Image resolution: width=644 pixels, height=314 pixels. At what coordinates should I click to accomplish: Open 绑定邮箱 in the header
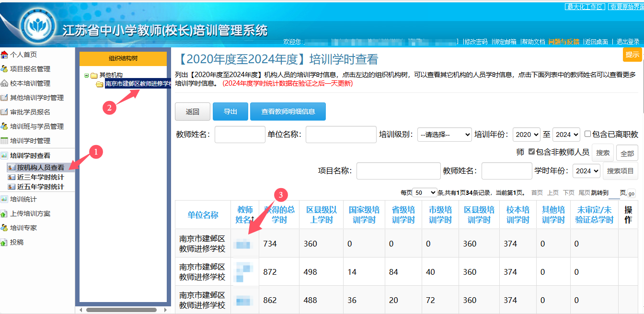point(505,42)
